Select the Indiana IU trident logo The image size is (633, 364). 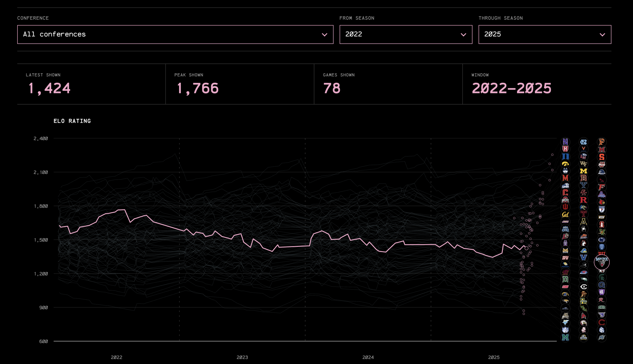coord(565,207)
